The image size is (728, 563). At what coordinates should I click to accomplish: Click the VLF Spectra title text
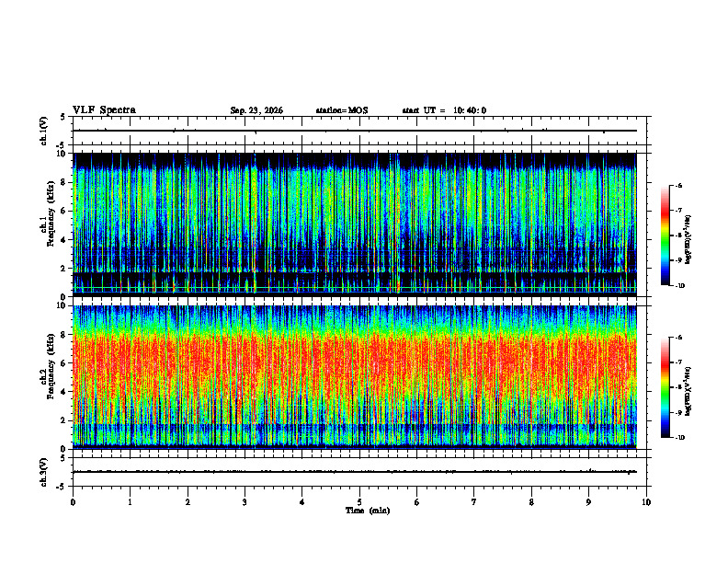point(104,110)
